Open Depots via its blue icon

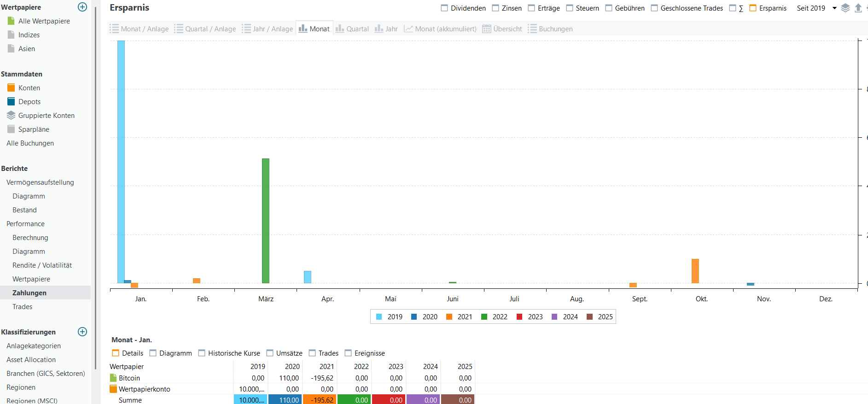[11, 101]
